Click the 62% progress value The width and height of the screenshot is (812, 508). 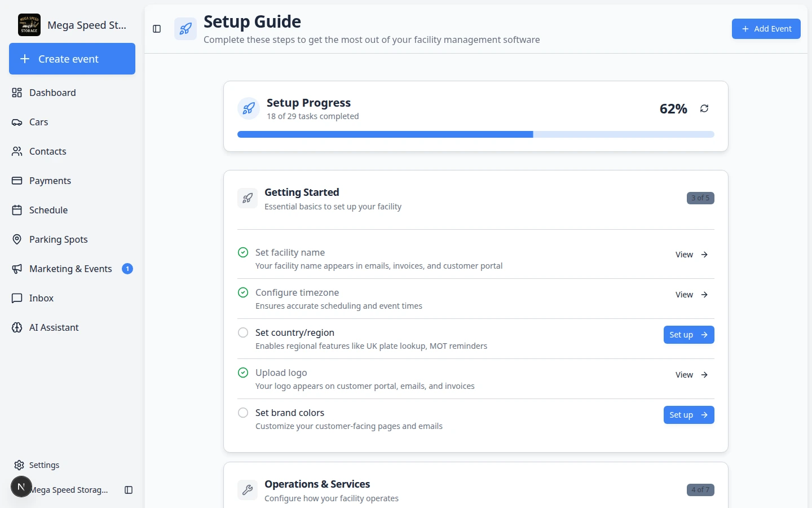click(x=673, y=109)
